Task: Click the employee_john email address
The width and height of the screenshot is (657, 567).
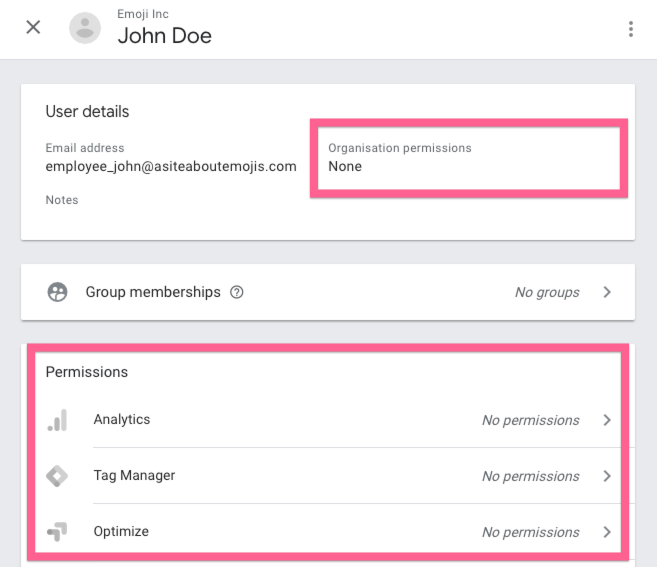Action: coord(171,166)
